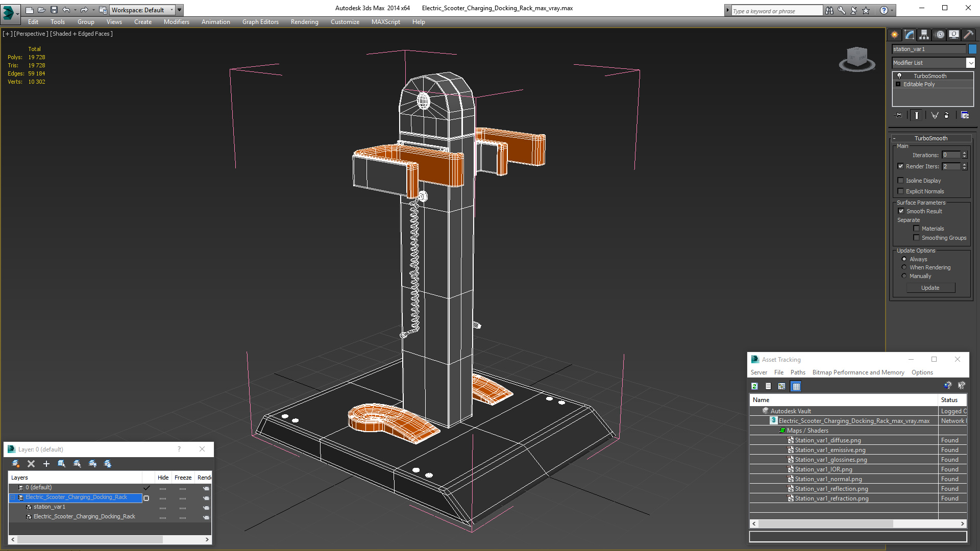Viewport: 980px width, 551px height.
Task: Click Highlight Selected Objects' Layers icon
Action: pos(77,464)
